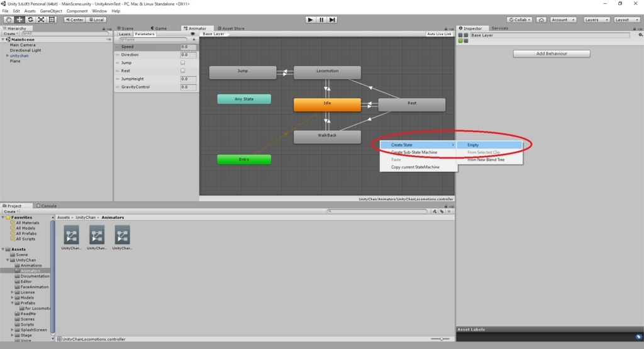This screenshot has width=644, height=349.
Task: Step forward one frame
Action: (332, 19)
